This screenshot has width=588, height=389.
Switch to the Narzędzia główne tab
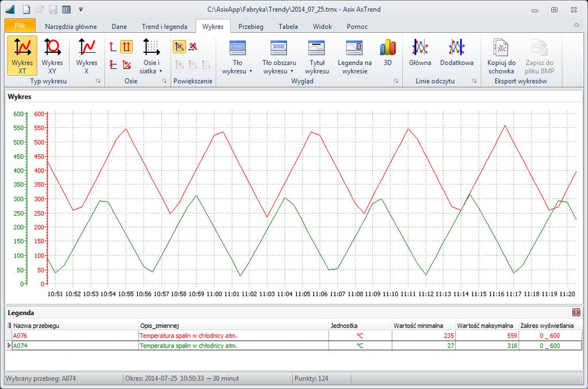[71, 26]
